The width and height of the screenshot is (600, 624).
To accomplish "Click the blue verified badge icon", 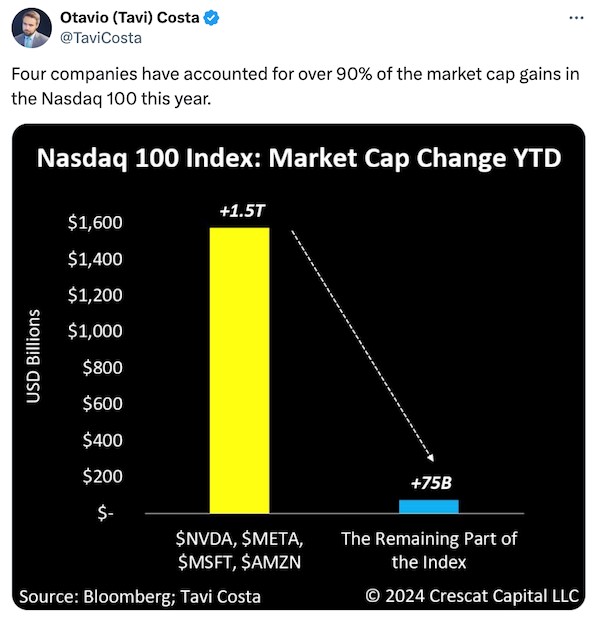I will coord(211,18).
